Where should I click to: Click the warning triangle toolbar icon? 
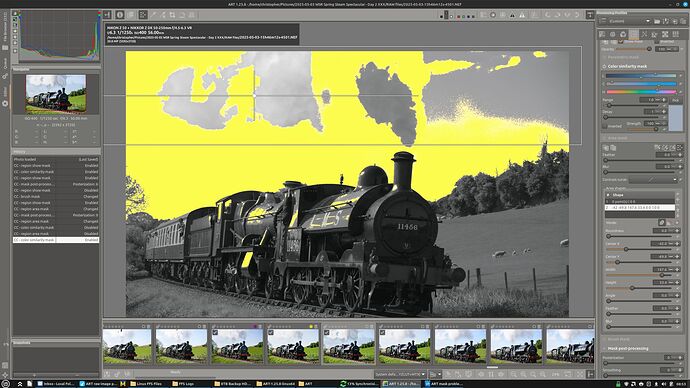pos(512,15)
